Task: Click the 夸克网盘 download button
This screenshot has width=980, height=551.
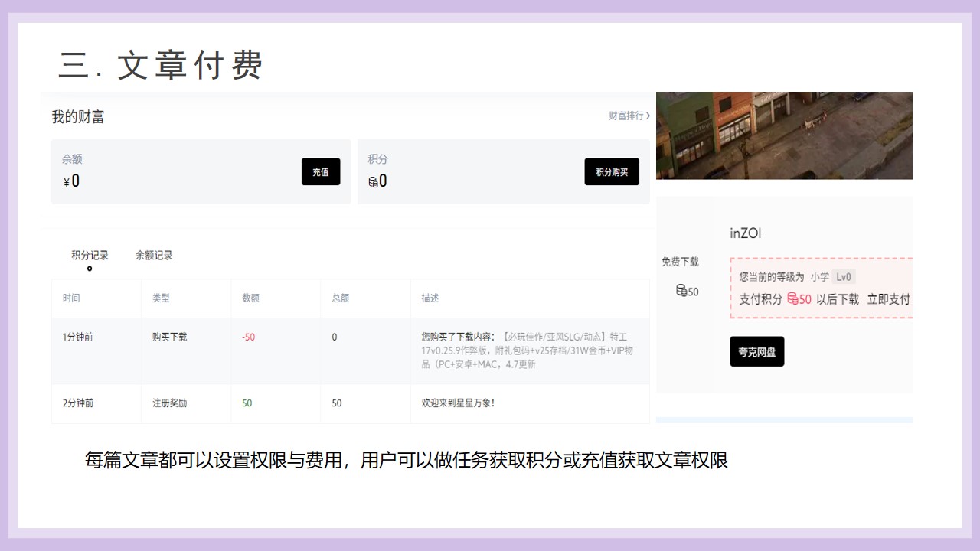Action: pos(757,352)
